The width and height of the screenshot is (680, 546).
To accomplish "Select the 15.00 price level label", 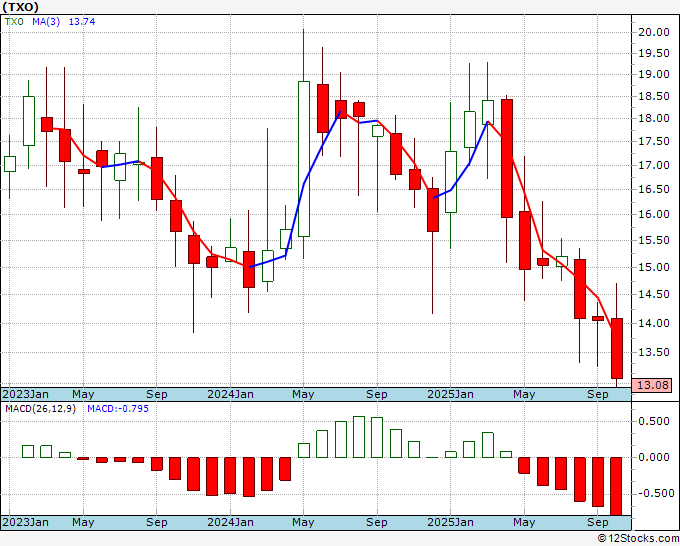I will click(654, 267).
